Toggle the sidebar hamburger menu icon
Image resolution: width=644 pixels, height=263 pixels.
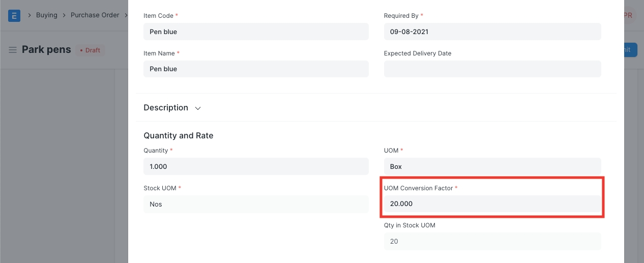13,50
